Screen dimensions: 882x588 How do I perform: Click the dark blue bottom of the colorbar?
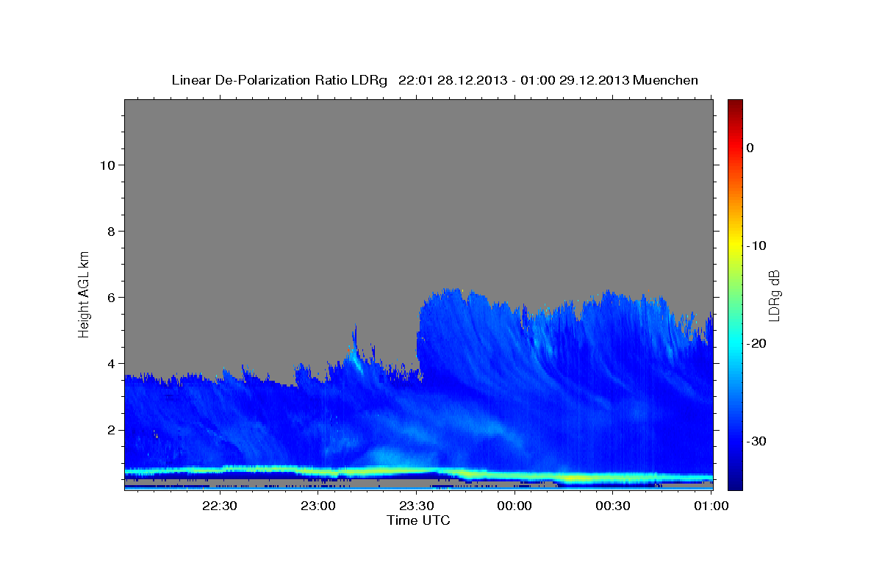click(735, 483)
